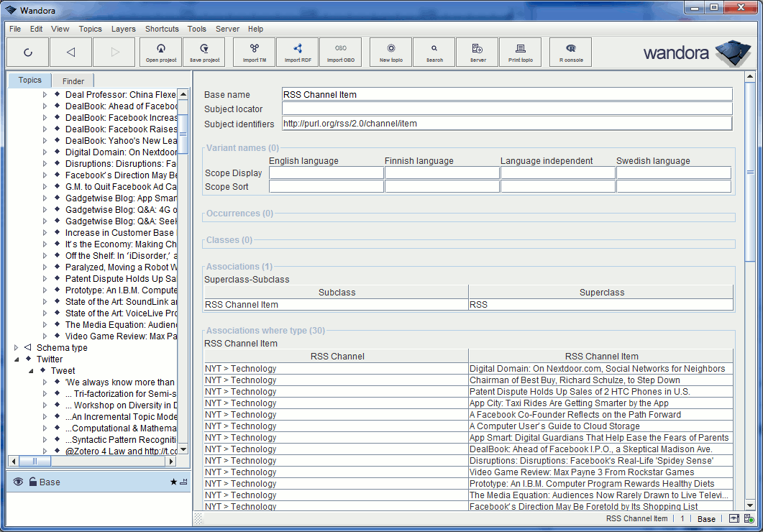Select the Import RDF icon
763x532 pixels.
point(297,52)
